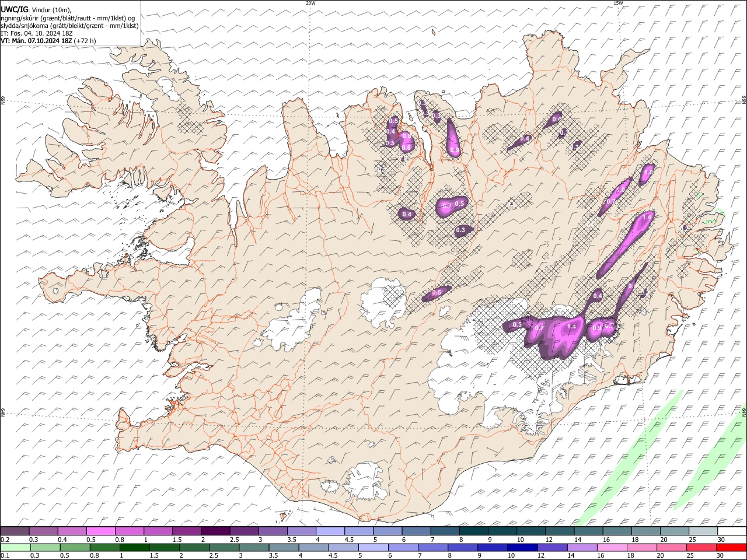Click the '15W' longitude label
The image size is (747, 560).
(x=618, y=3)
